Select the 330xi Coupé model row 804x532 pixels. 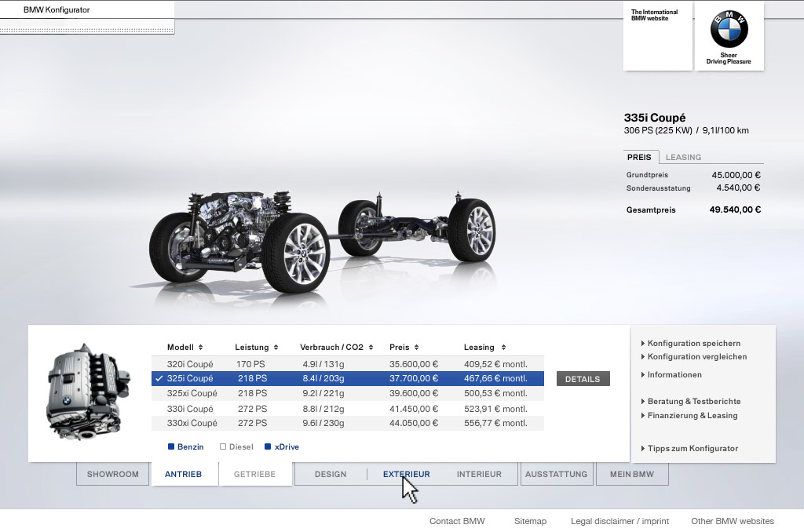[x=348, y=424]
